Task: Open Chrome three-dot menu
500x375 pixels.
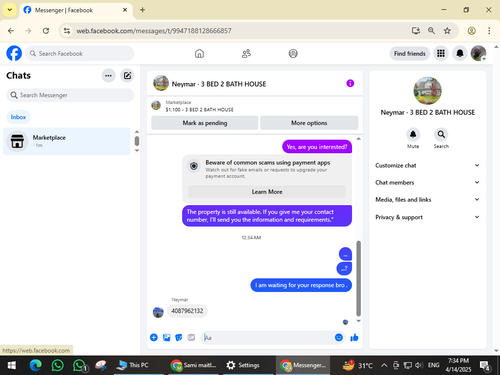Action: point(489,31)
